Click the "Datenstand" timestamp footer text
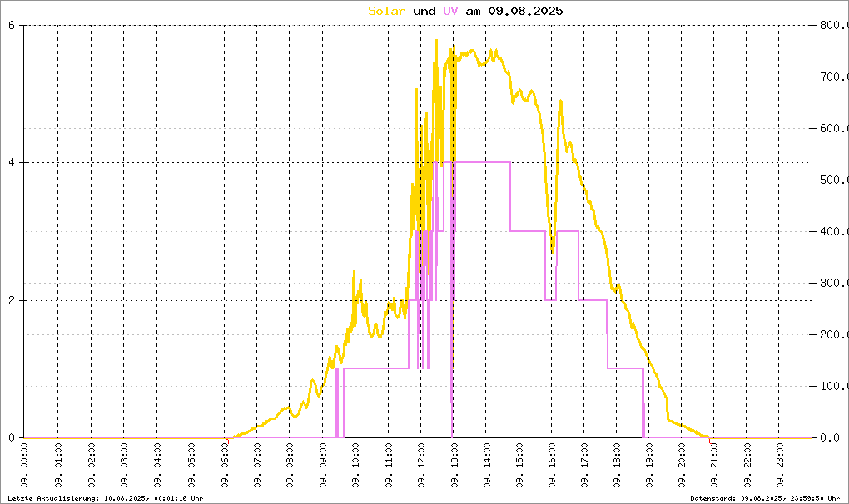The height and width of the screenshot is (504, 849). pos(765,498)
